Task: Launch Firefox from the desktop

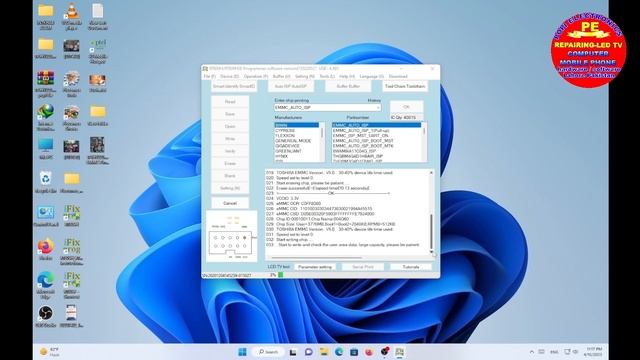Action: [x=45, y=249]
